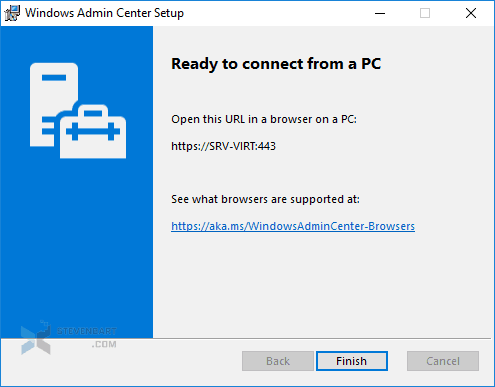Image resolution: width=495 pixels, height=387 pixels.
Task: Click the 'Windows Admin Center Setup' window title
Action: [104, 13]
